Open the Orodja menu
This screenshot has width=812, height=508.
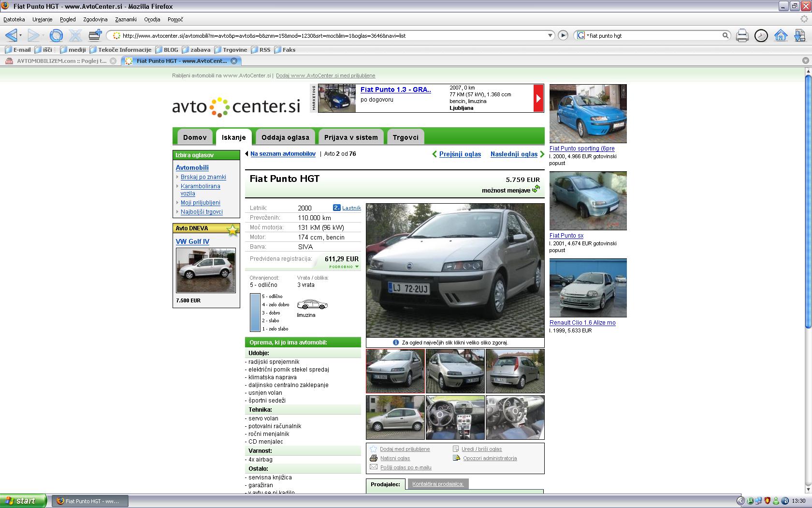point(152,19)
